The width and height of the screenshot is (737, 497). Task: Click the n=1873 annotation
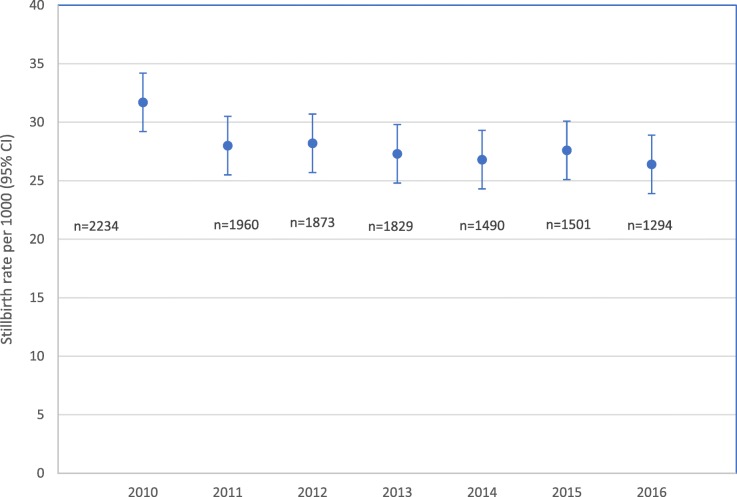(313, 223)
